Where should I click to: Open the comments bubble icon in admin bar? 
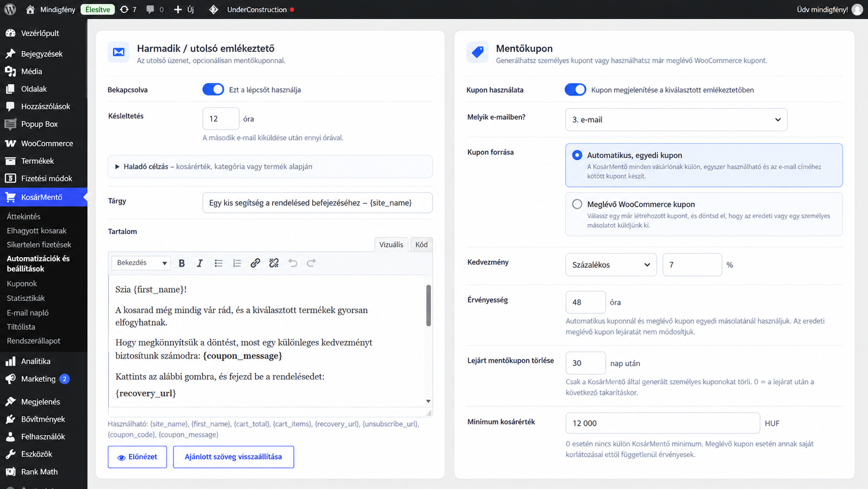click(150, 9)
